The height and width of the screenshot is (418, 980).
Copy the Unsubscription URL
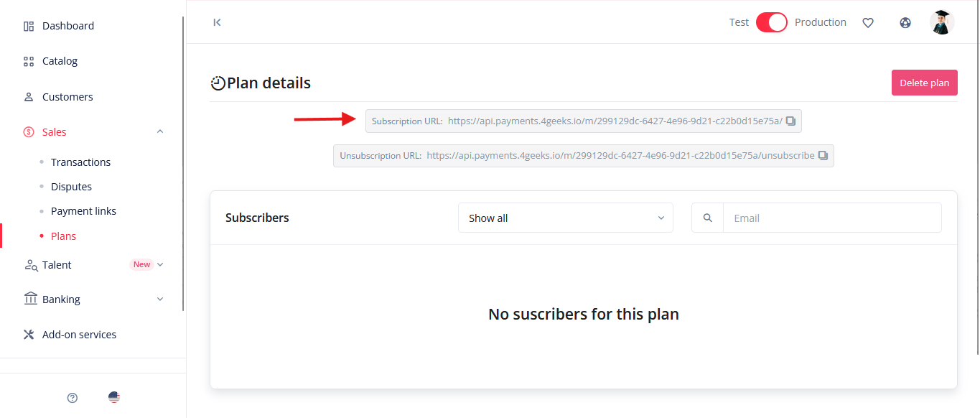click(x=823, y=156)
